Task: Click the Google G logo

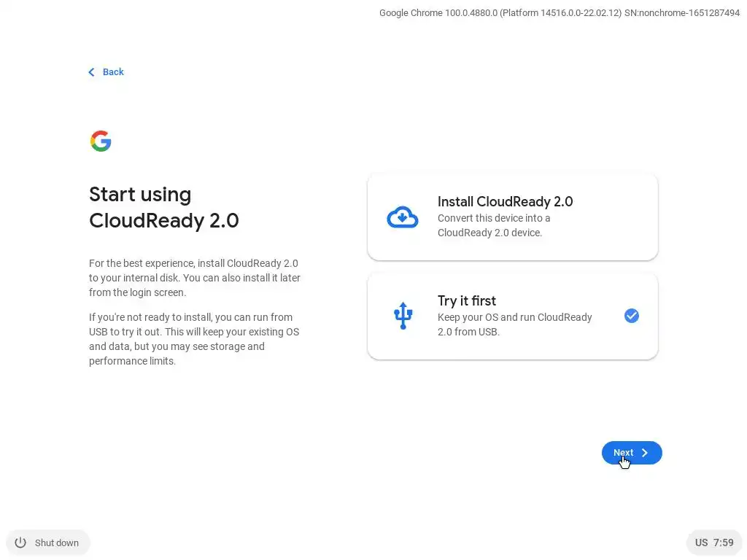Action: (x=101, y=141)
